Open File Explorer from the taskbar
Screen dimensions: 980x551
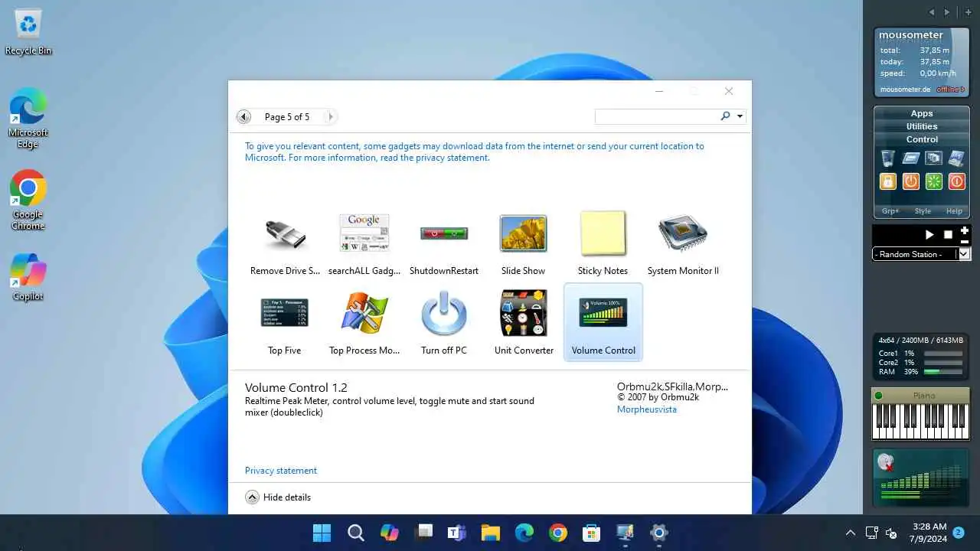491,533
